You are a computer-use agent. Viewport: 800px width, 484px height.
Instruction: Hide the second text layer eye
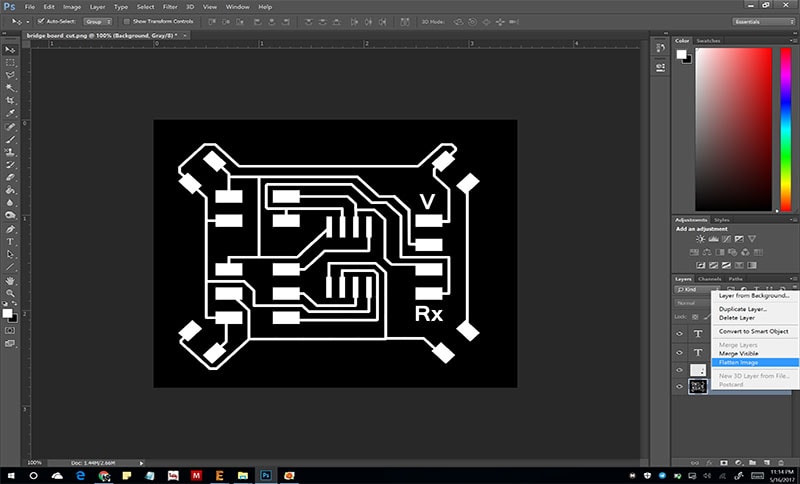pyautogui.click(x=679, y=352)
